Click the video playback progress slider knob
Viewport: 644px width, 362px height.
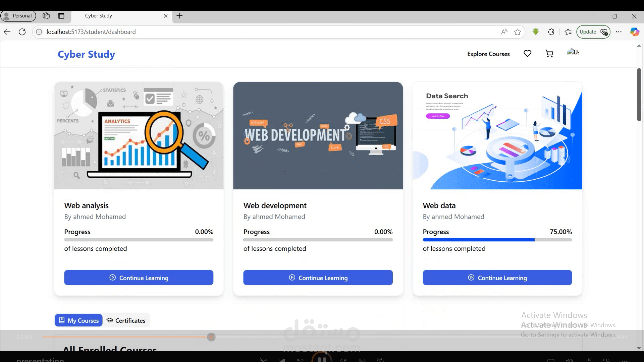211,337
